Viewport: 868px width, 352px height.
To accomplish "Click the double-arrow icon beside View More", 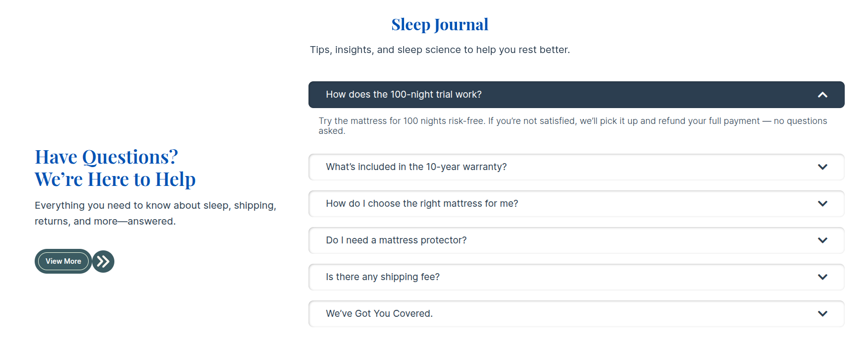I will (x=103, y=261).
